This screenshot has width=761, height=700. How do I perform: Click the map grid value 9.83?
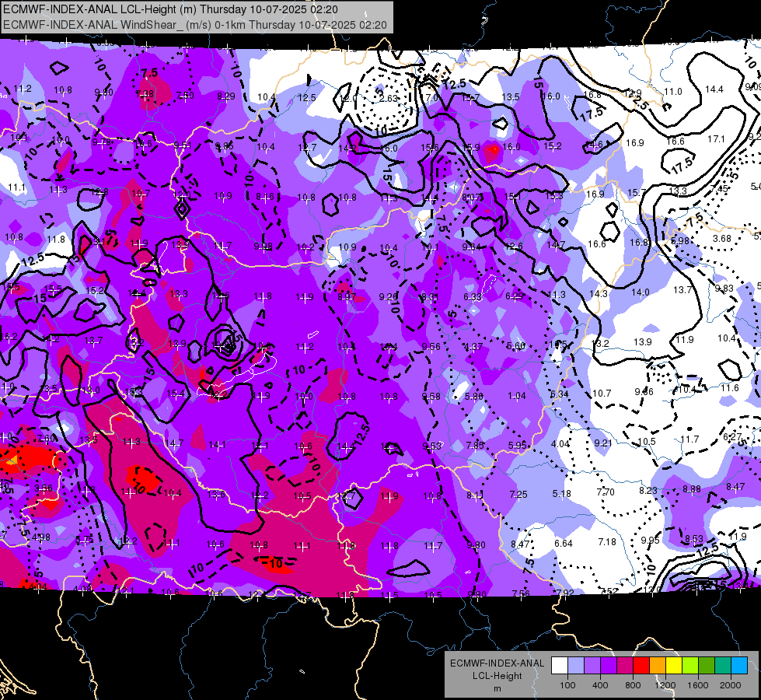pos(724,288)
